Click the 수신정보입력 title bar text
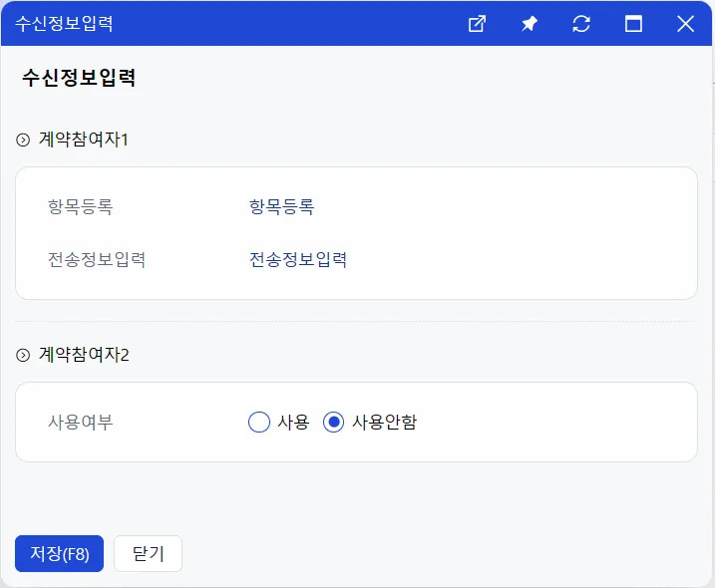Image resolution: width=715 pixels, height=588 pixels. (x=64, y=24)
